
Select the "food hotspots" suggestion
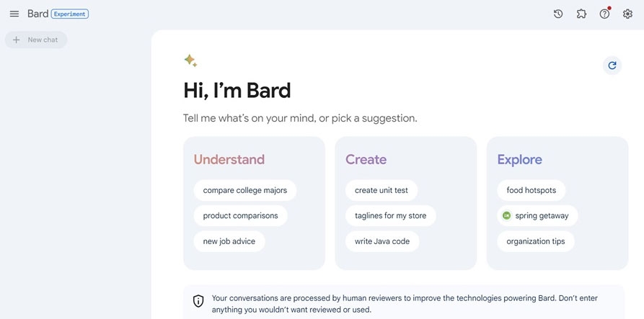[x=531, y=190]
